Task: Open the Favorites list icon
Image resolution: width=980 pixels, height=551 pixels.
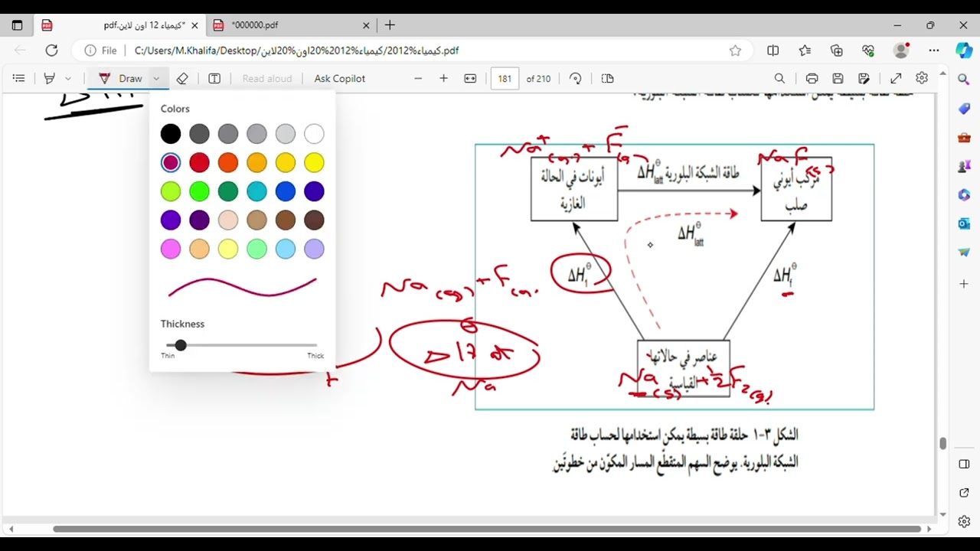Action: [x=805, y=51]
